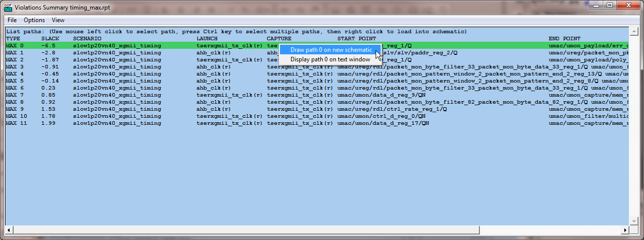The height and width of the screenshot is (240, 644).
Task: Open the Options menu
Action: [34, 20]
